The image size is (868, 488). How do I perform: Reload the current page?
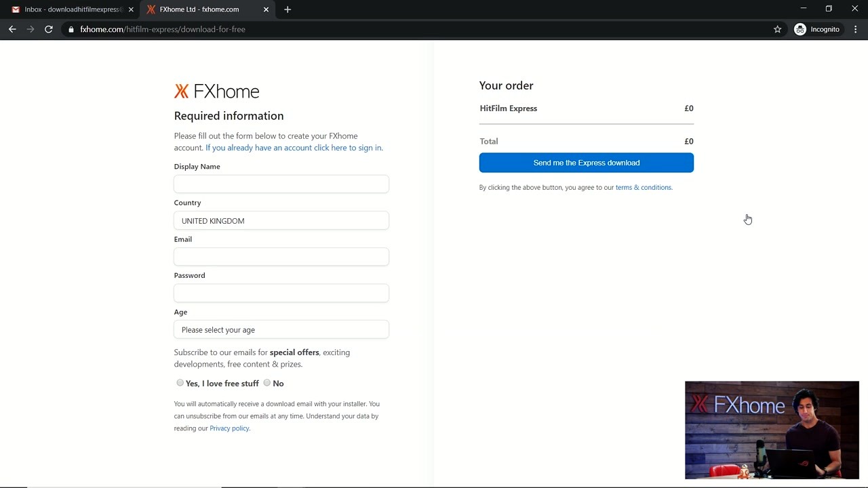(x=48, y=29)
